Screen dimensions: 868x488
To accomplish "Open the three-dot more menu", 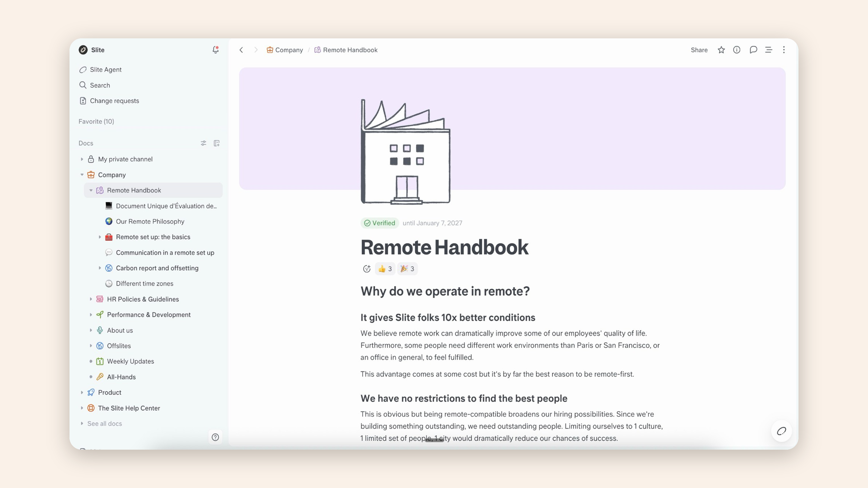I will click(x=784, y=50).
